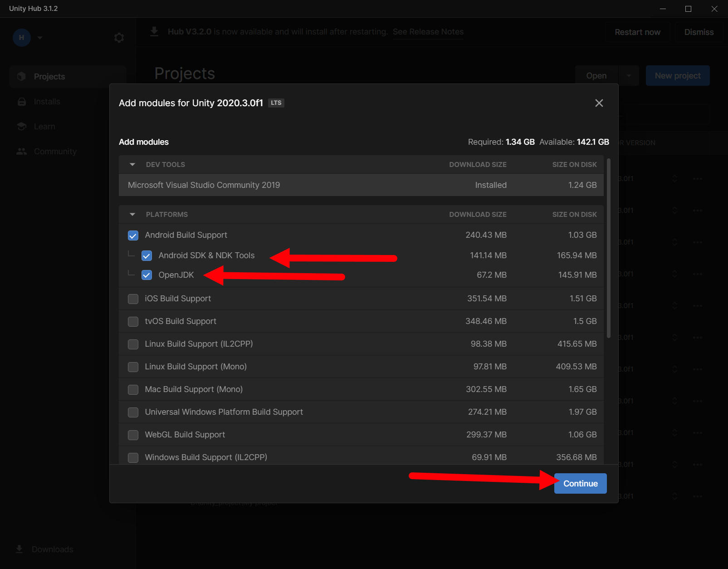Enable tvOS Build Support checkbox
This screenshot has width=728, height=569.
[133, 322]
